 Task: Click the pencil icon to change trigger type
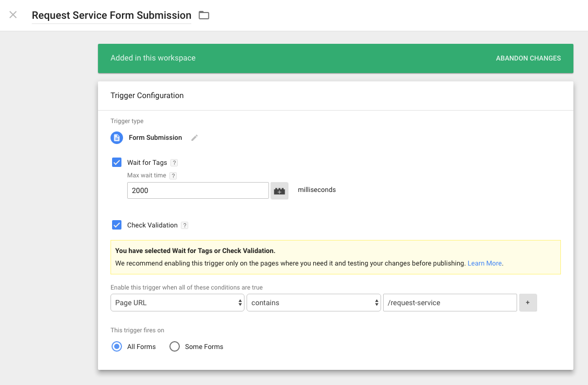pyautogui.click(x=194, y=137)
